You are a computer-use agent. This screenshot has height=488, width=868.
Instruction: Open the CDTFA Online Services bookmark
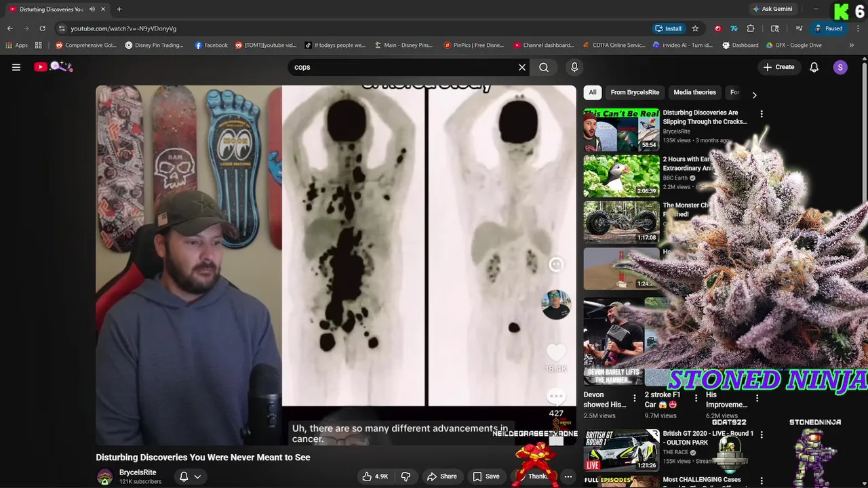point(614,45)
